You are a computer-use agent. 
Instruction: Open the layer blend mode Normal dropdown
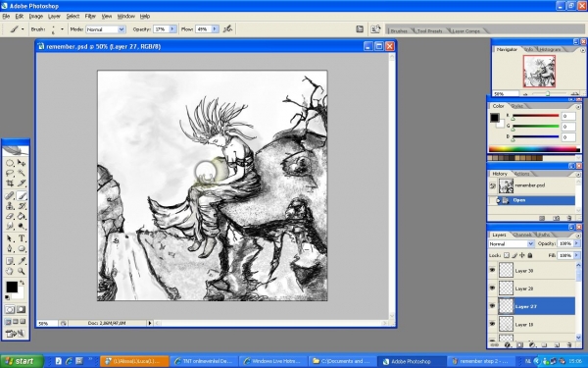512,243
